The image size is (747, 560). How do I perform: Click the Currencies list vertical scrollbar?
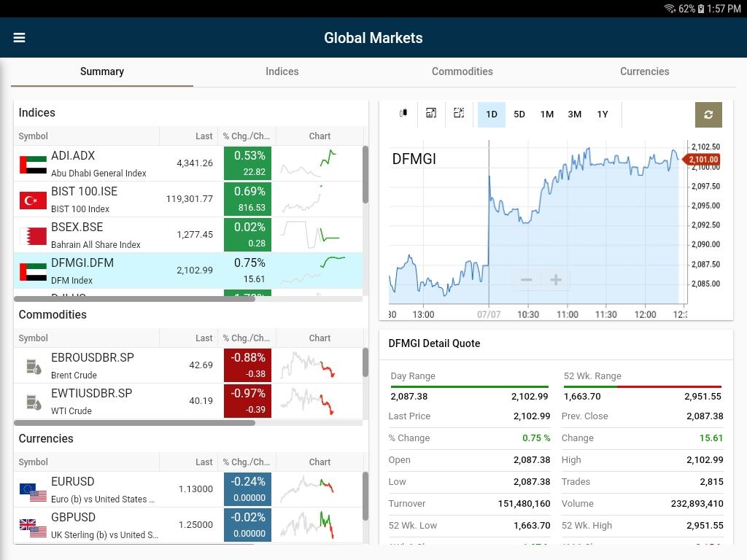click(x=365, y=496)
